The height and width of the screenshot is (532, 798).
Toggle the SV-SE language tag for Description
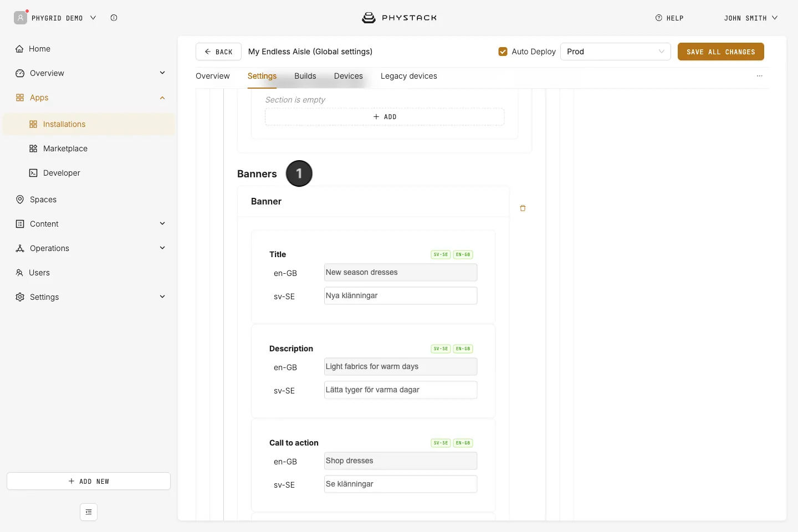(441, 349)
